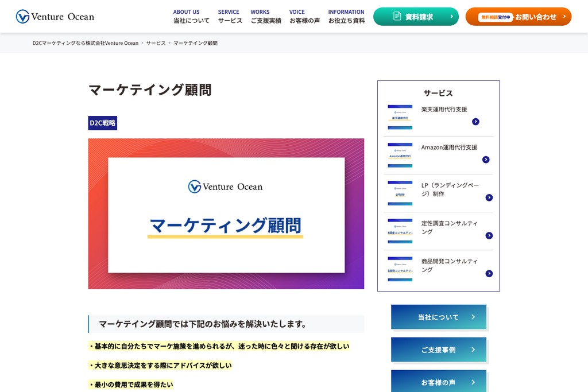This screenshot has width=588, height=392.
Task: Click chevron on お客様の声 sidebar button
Action: pyautogui.click(x=473, y=382)
